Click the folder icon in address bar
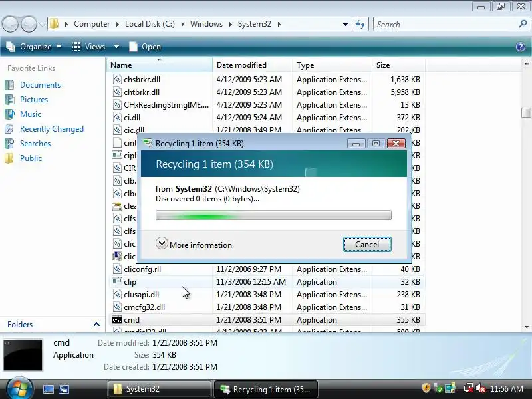 (x=55, y=24)
